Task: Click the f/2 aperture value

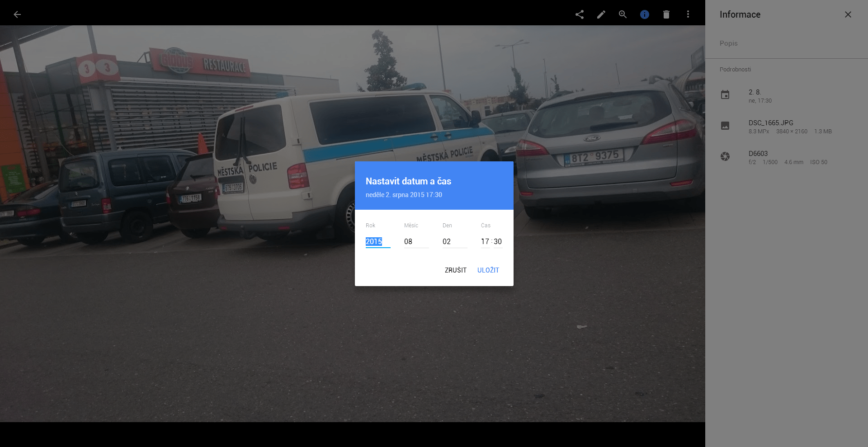Action: (752, 162)
